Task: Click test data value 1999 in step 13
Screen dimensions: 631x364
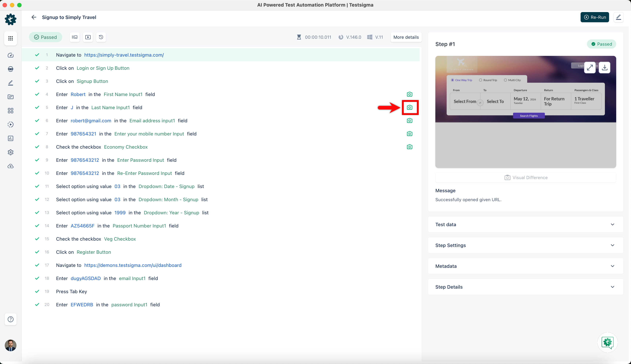Action: (x=120, y=213)
